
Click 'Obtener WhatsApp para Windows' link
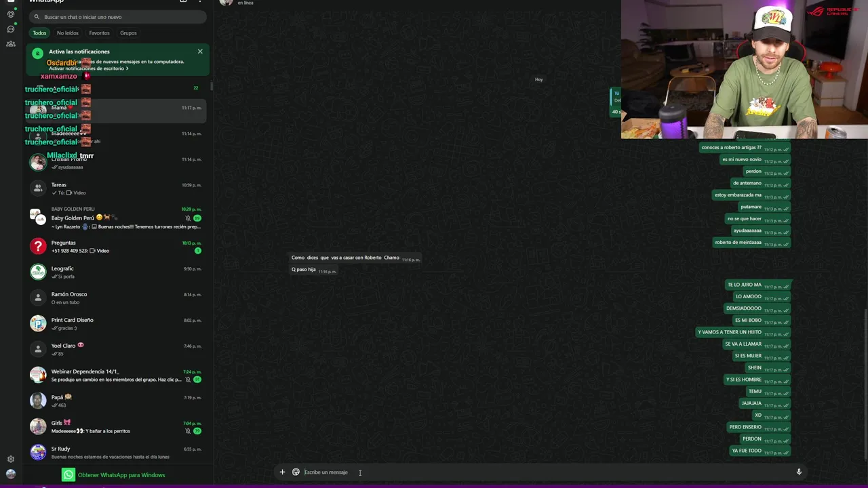[121, 475]
